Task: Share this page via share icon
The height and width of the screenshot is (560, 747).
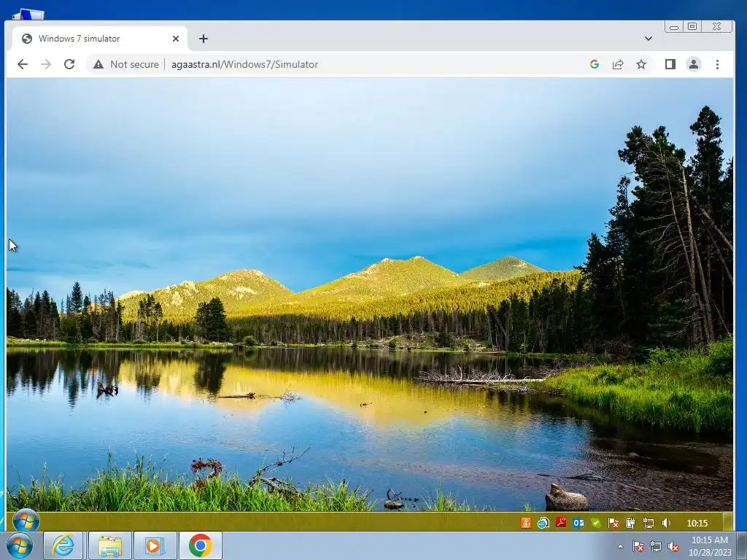Action: [618, 64]
